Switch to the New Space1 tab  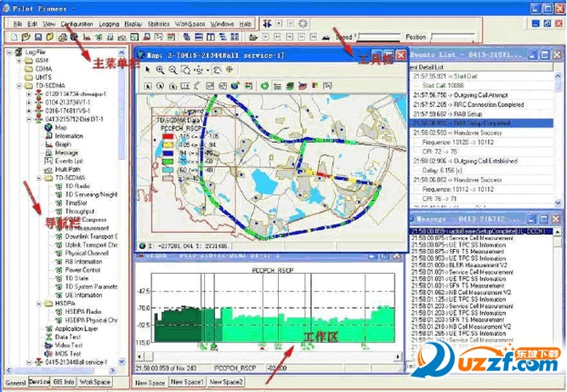(187, 382)
